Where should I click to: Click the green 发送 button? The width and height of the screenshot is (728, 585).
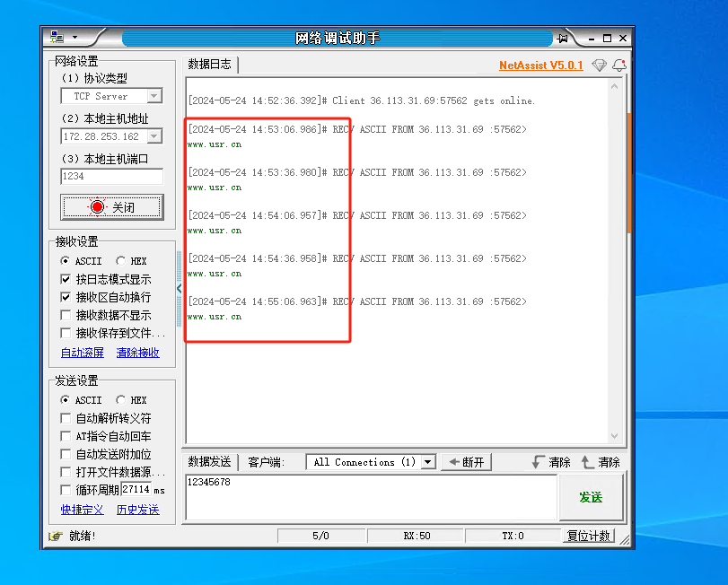[591, 497]
